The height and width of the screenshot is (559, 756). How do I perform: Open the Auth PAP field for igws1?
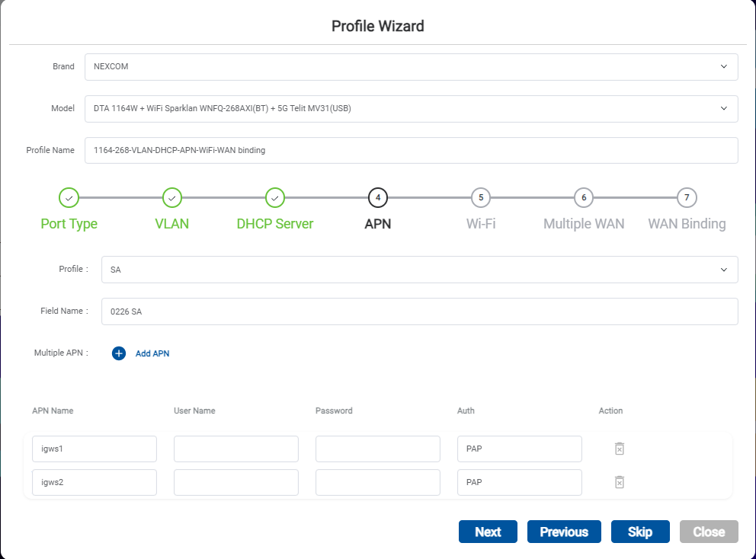(520, 449)
